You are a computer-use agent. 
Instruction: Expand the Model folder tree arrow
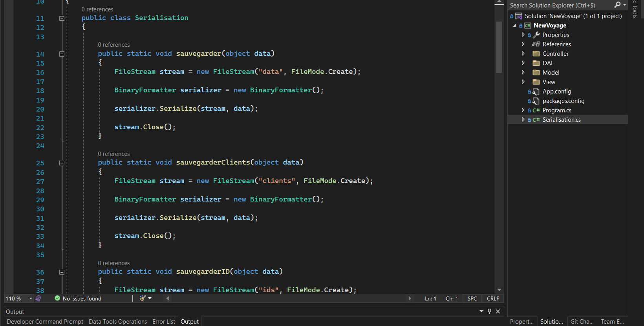tap(523, 73)
